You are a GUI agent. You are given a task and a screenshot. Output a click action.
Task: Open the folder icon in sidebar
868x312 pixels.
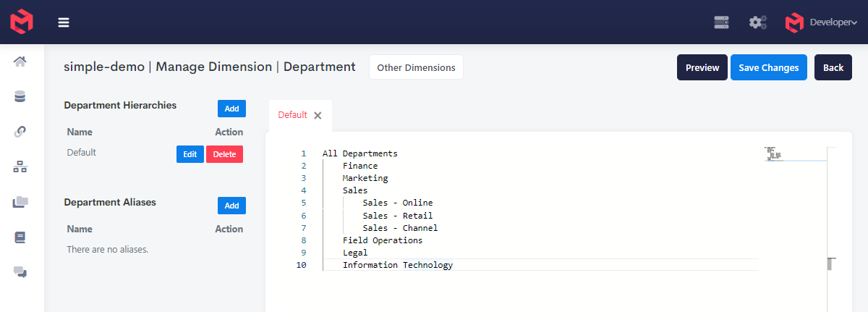[20, 202]
